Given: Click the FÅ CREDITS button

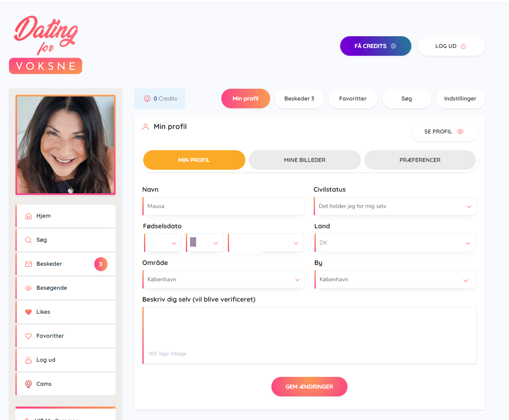Looking at the screenshot, I should point(376,46).
